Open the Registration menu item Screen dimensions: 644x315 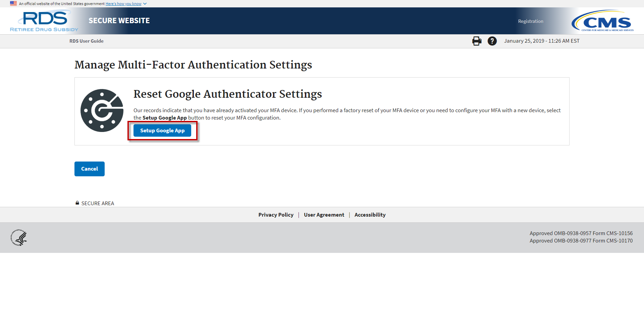pos(530,21)
